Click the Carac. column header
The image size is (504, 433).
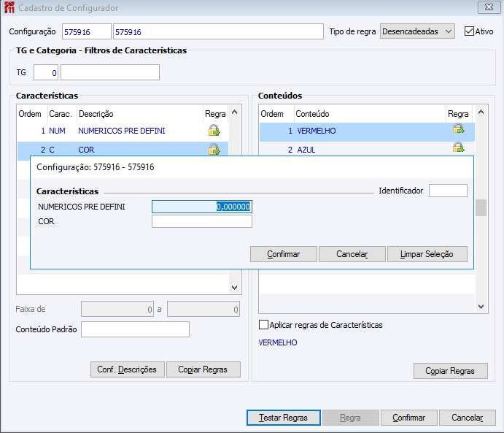[60, 114]
